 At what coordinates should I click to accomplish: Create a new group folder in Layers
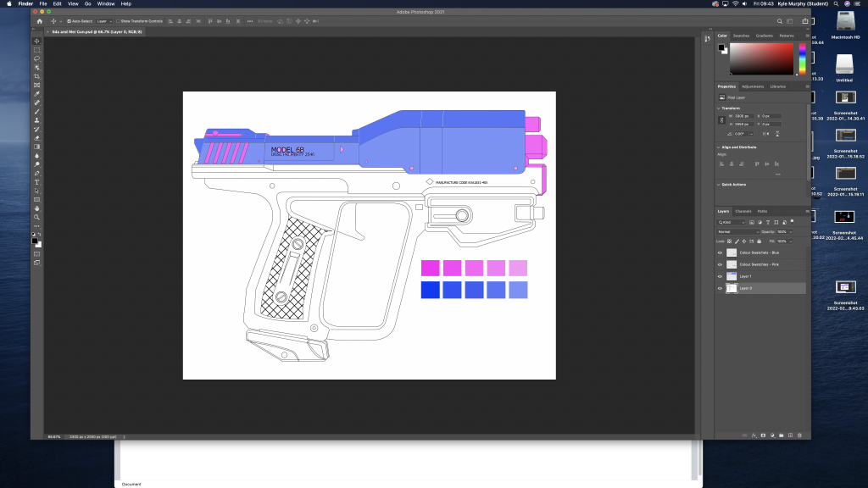(781, 435)
